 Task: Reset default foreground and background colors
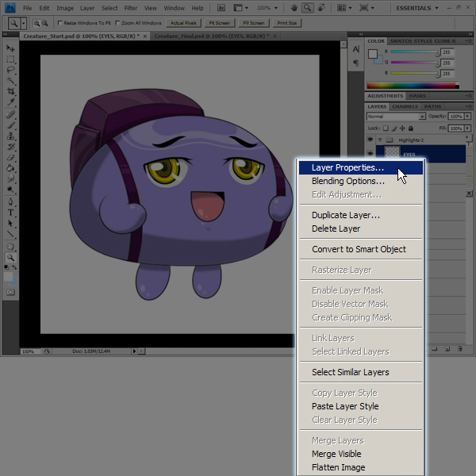point(6,267)
